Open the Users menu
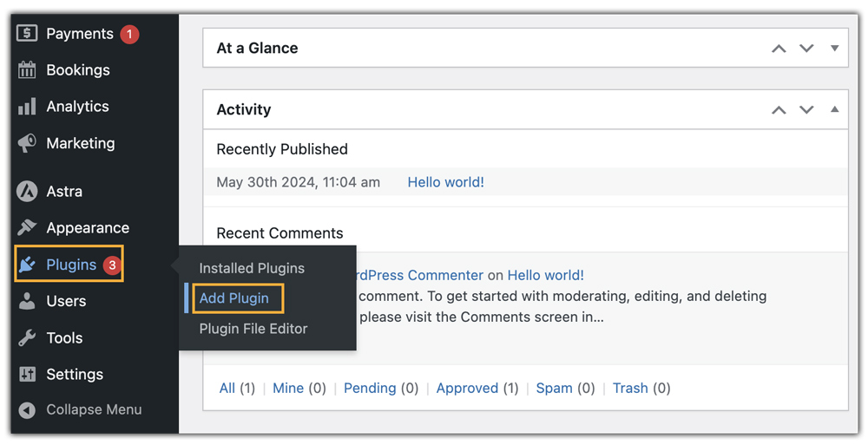 coord(66,301)
